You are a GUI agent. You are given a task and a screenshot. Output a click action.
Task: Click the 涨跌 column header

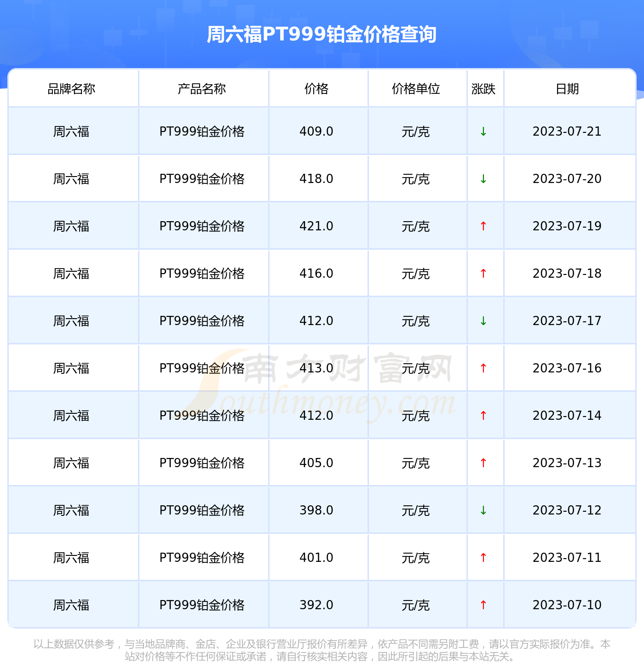coord(483,89)
